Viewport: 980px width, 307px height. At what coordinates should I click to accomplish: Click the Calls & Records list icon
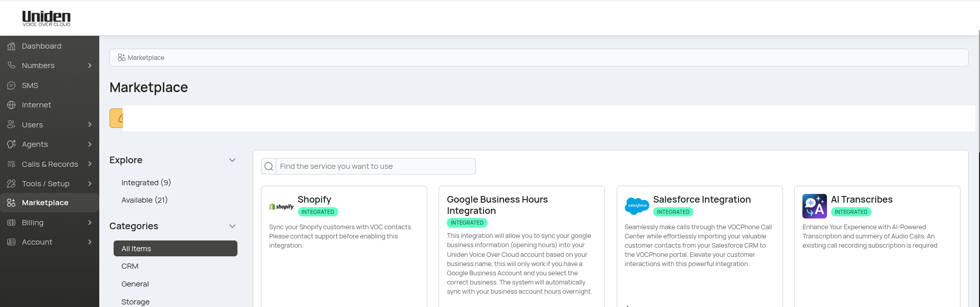11,164
